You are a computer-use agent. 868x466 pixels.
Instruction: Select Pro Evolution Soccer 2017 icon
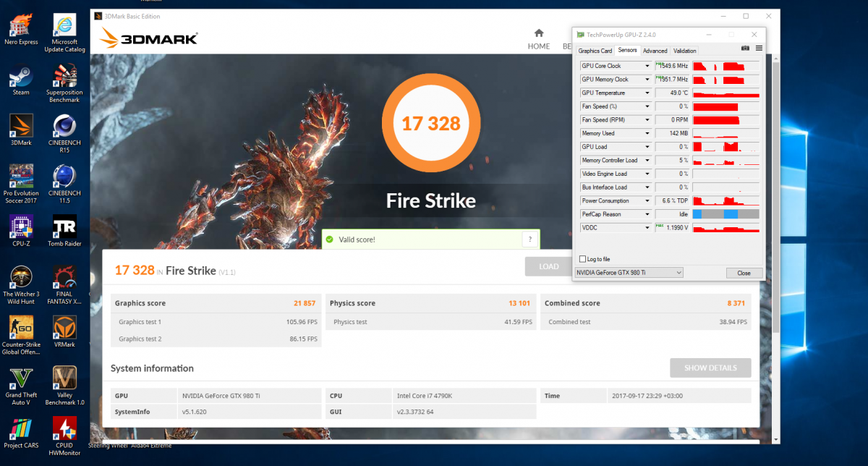coord(21,184)
